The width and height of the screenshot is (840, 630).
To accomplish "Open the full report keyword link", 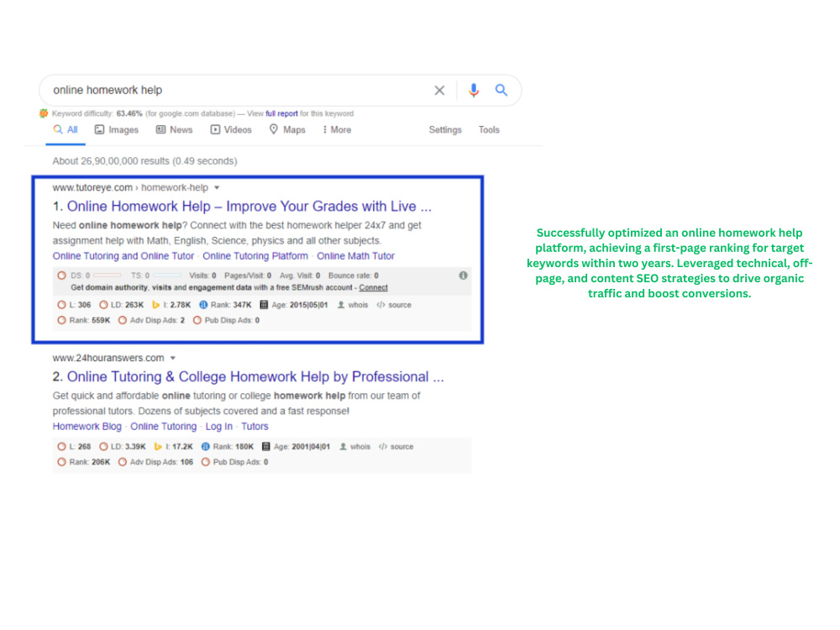I will (281, 113).
